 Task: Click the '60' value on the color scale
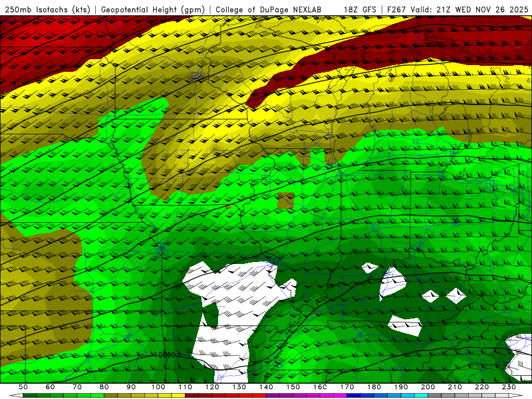(50, 387)
